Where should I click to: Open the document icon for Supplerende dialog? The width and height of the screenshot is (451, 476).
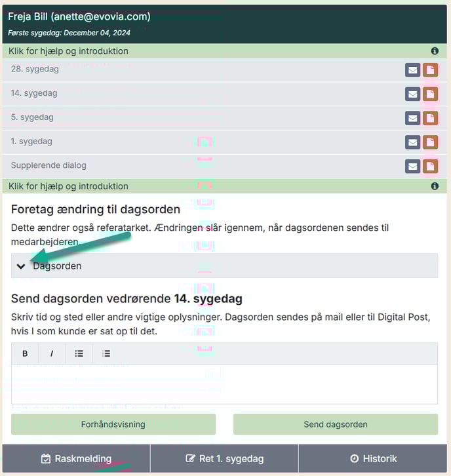click(430, 167)
